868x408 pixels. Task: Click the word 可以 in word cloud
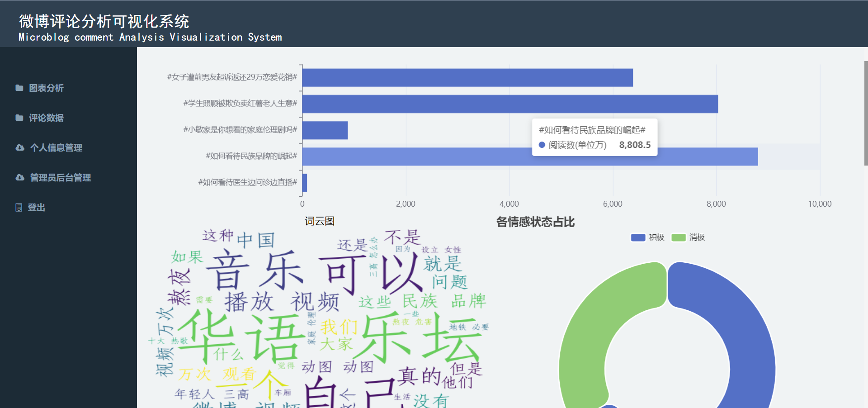coord(371,274)
